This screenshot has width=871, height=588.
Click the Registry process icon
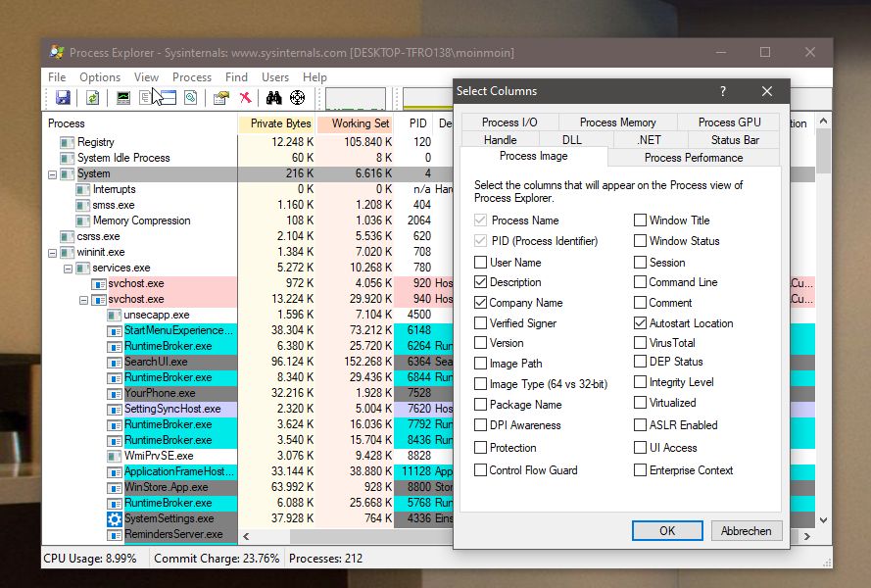click(68, 142)
